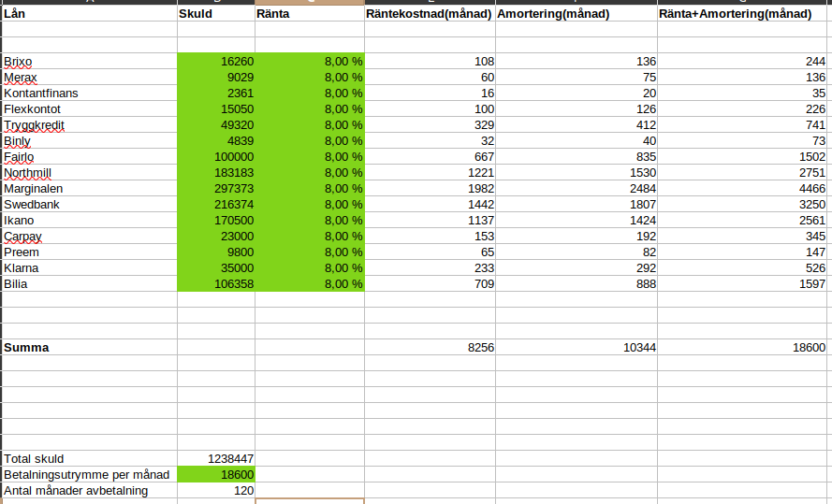Select the green Betalningsutrymme per månad value cell

click(215, 475)
